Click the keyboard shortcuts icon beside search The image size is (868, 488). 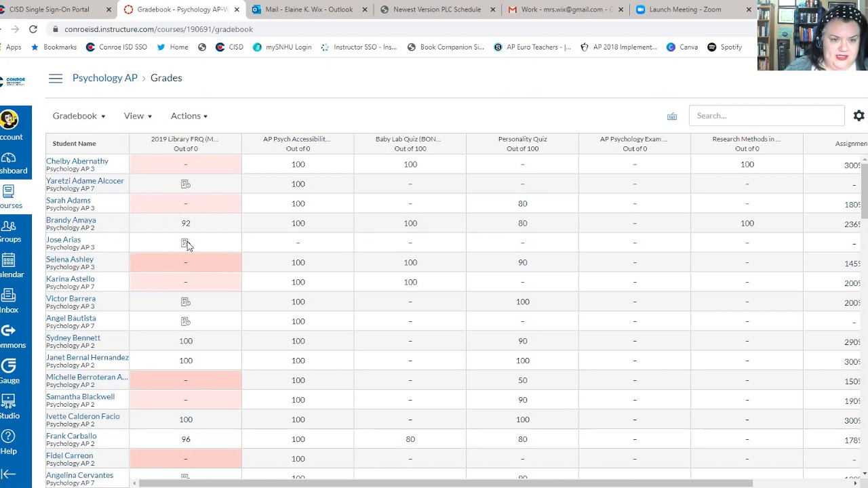672,117
